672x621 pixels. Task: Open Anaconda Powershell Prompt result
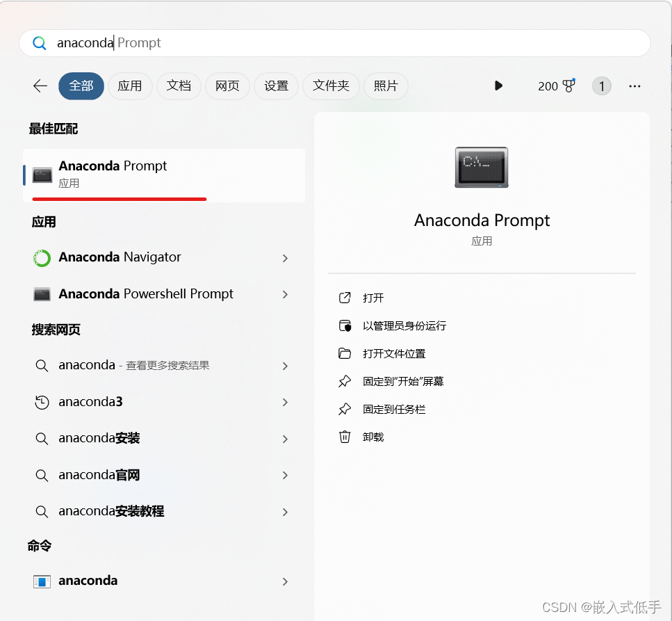(164, 294)
